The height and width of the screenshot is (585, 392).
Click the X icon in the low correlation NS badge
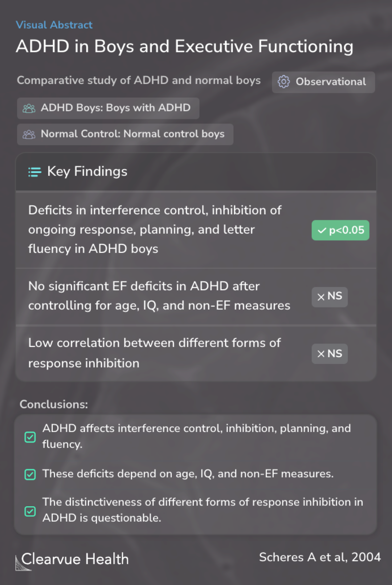pyautogui.click(x=321, y=354)
